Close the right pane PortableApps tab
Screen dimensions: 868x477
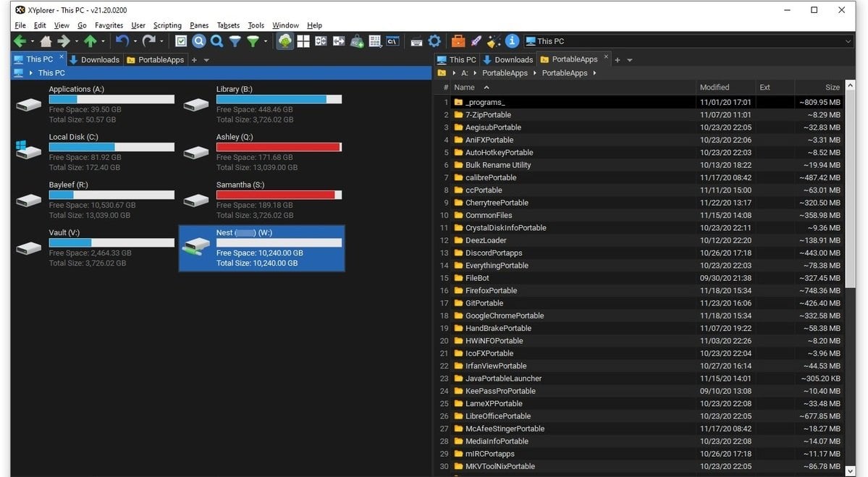coord(606,56)
